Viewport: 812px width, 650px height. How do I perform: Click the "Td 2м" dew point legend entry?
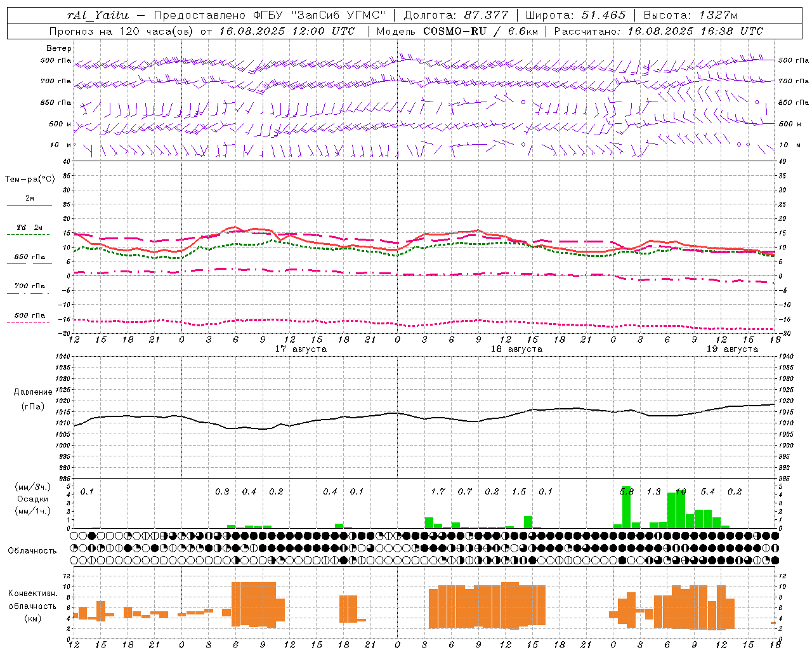pos(29,227)
